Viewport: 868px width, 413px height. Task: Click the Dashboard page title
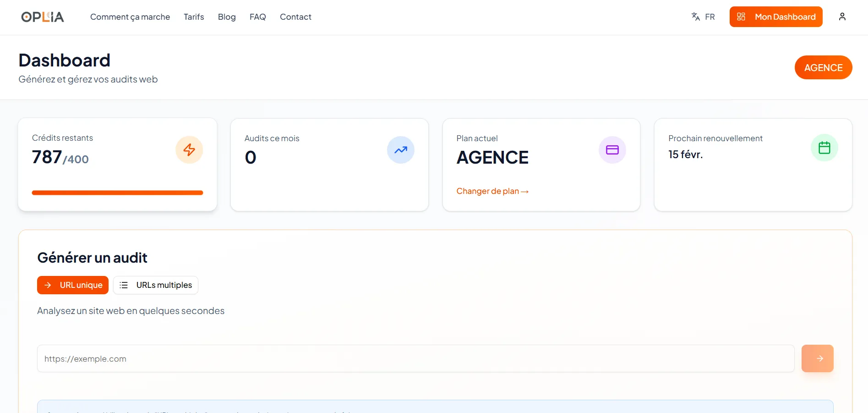tap(65, 60)
